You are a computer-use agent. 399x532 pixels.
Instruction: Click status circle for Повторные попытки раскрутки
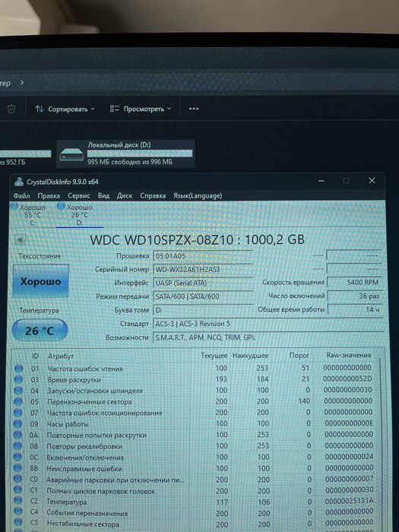[x=17, y=435]
